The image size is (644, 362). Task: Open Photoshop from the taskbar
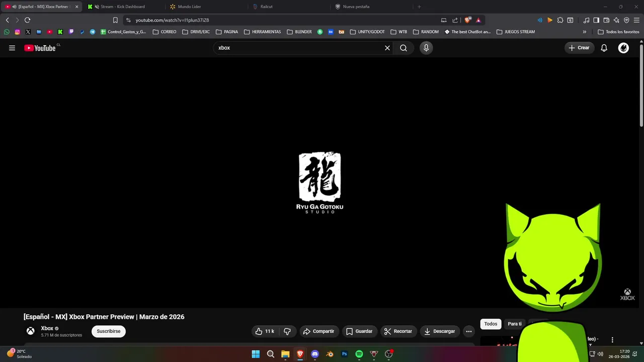(345, 354)
